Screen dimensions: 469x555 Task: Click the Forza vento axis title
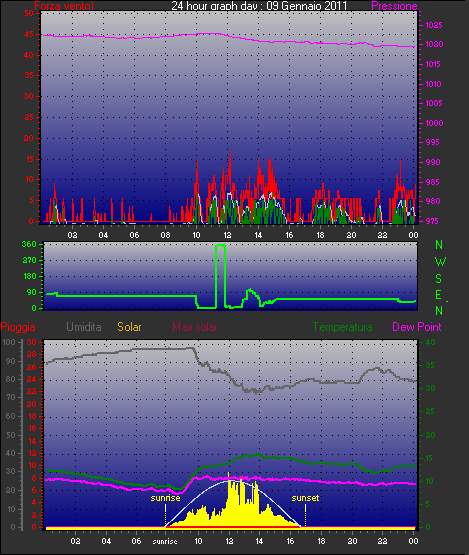pos(64,6)
